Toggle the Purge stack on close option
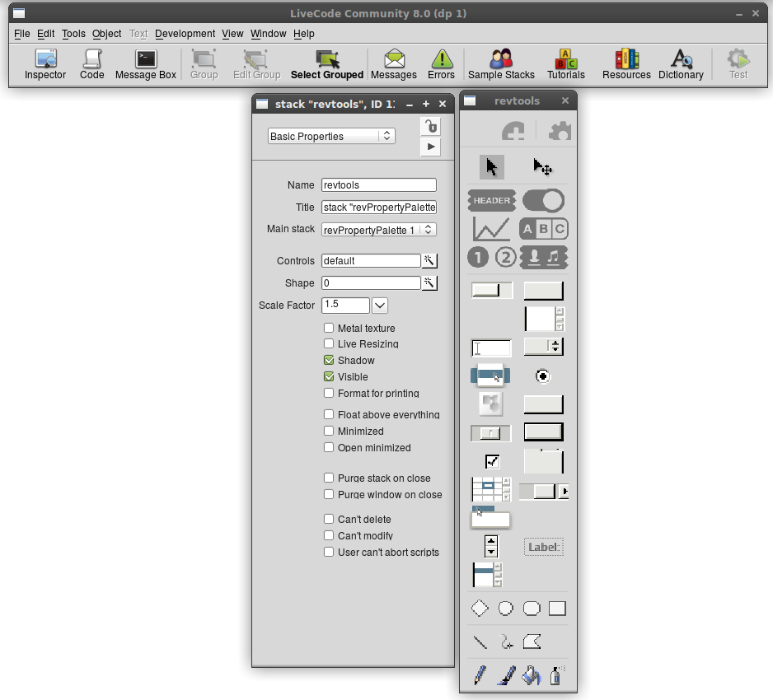 point(329,478)
